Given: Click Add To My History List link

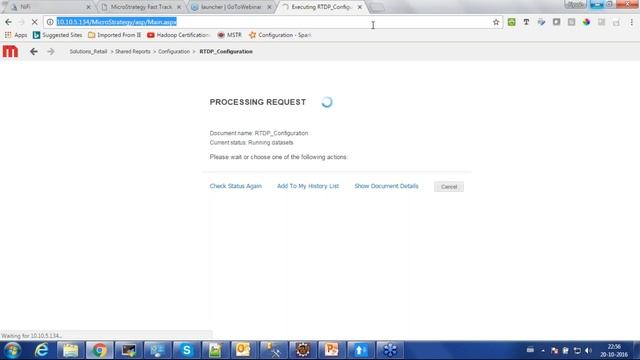Looking at the screenshot, I should (308, 186).
